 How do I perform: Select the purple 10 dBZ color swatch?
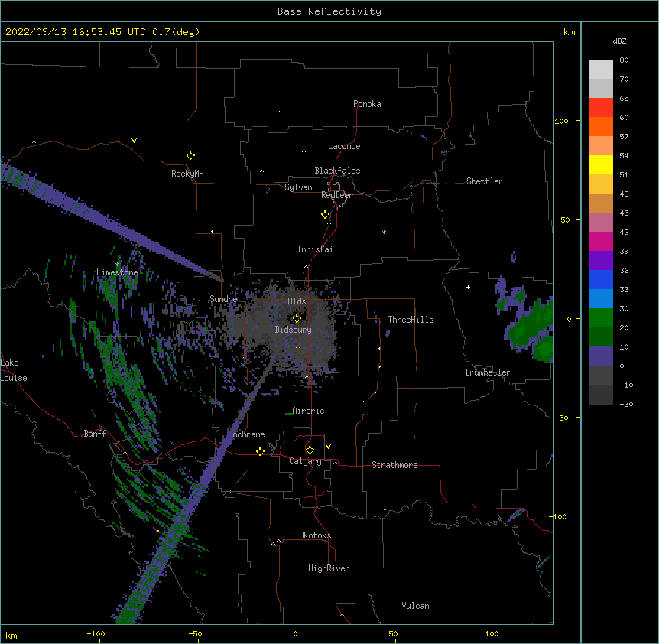[x=601, y=356]
